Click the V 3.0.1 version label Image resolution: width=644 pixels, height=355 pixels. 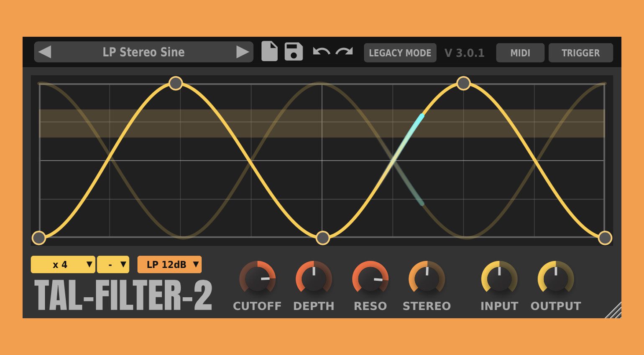[464, 53]
